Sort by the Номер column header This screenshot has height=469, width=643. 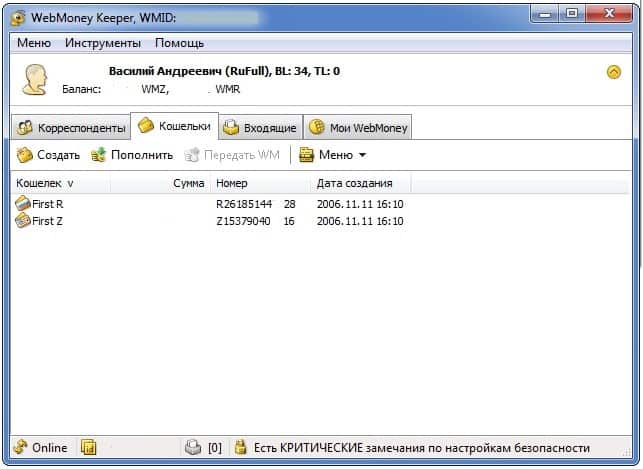pos(260,183)
